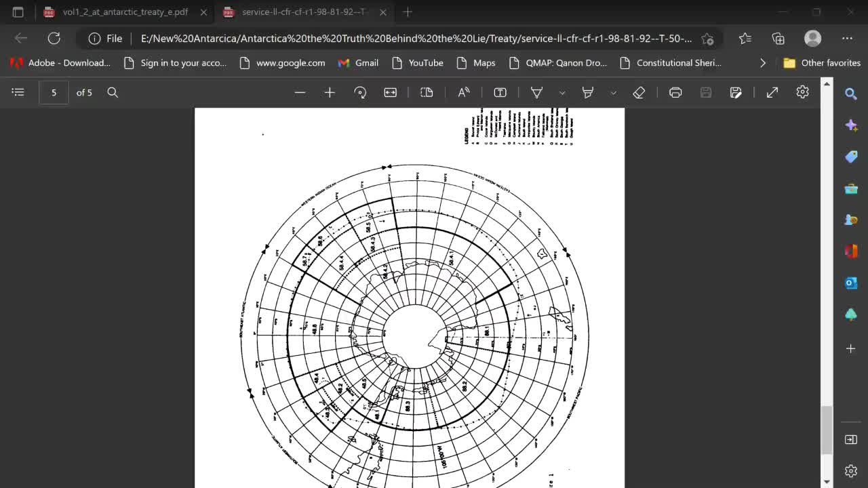Screen dimensions: 868x488
Task: Open the Constitutional Sheriff favorite
Action: click(x=670, y=63)
